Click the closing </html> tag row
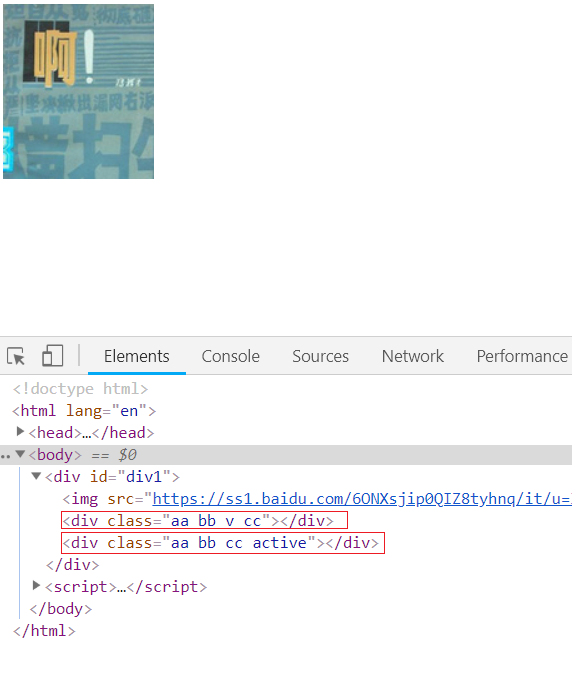Viewport: 572px width, 690px height. click(44, 631)
